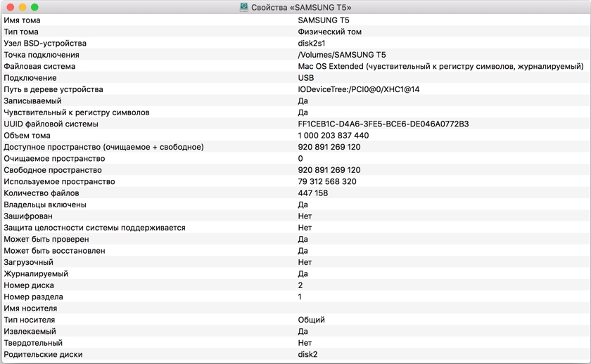Select the 'USB' connection value
Viewport: 591px width, 364px height.
click(x=305, y=78)
